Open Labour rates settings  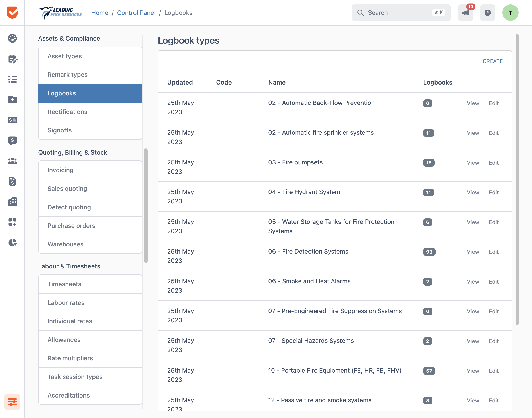pos(90,303)
